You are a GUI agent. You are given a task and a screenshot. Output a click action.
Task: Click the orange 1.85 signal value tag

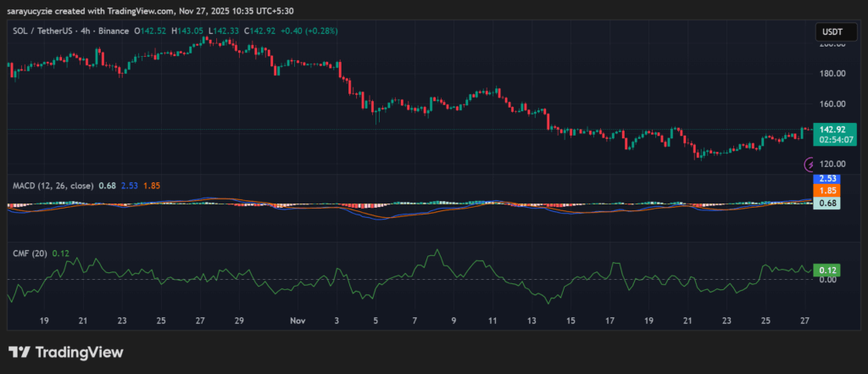[825, 191]
